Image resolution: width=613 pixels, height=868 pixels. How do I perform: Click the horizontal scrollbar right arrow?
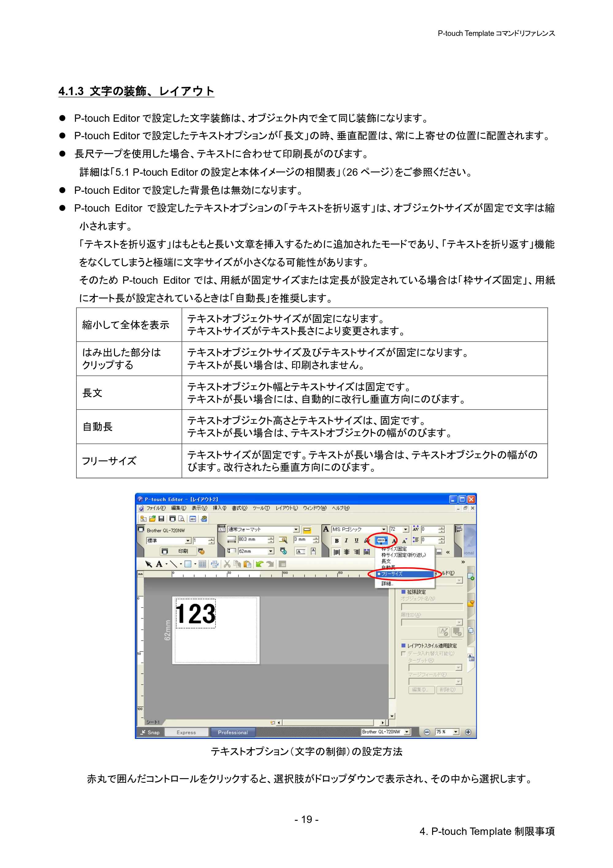click(x=383, y=722)
